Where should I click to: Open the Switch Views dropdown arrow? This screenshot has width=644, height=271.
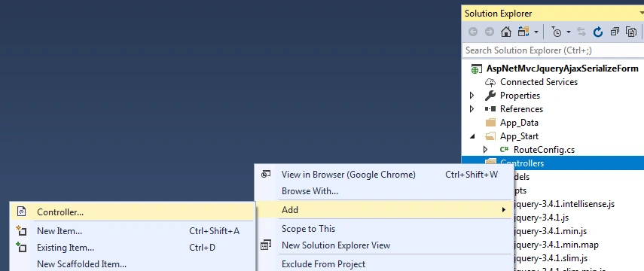[536, 32]
